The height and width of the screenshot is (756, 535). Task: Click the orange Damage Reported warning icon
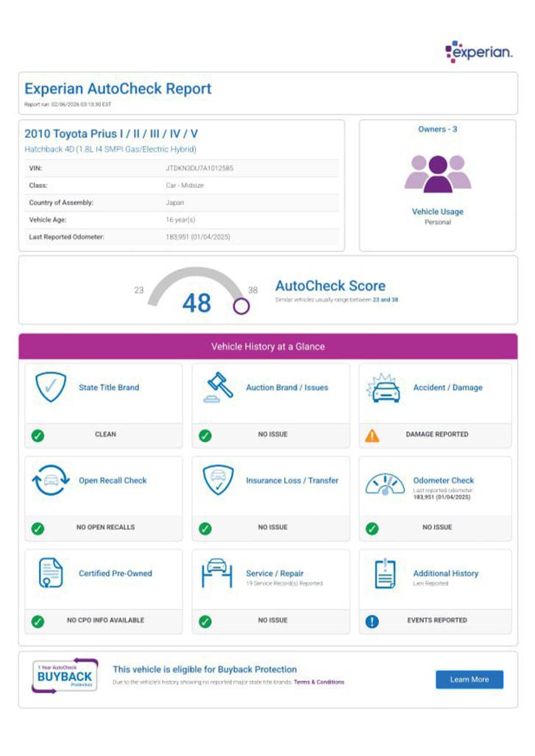click(x=372, y=435)
